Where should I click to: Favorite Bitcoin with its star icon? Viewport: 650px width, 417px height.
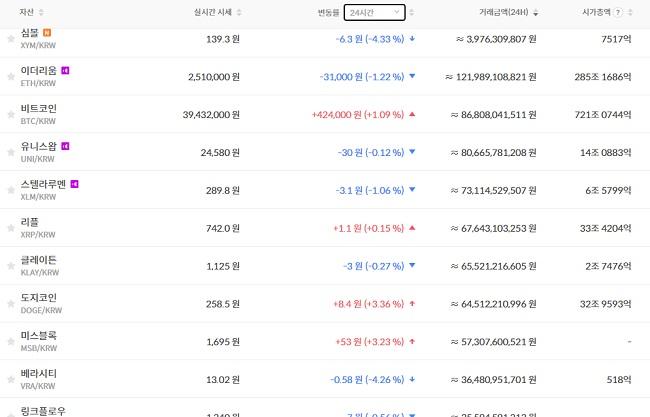[x=11, y=114]
